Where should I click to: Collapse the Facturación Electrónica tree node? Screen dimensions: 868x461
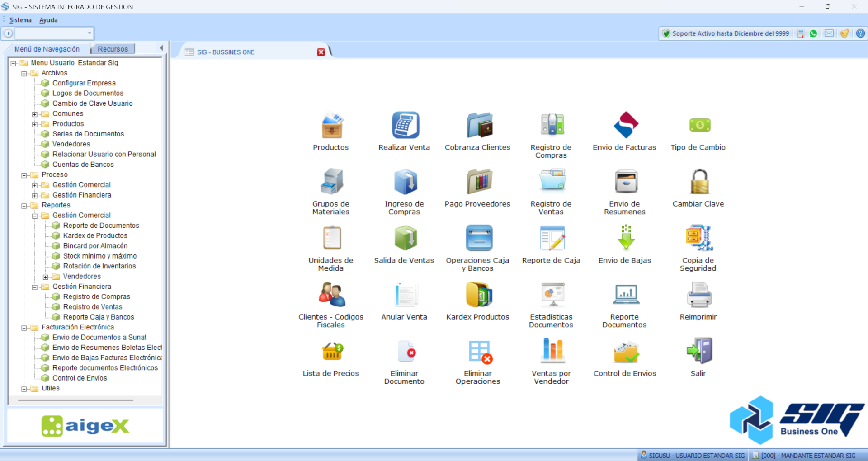tap(24, 328)
